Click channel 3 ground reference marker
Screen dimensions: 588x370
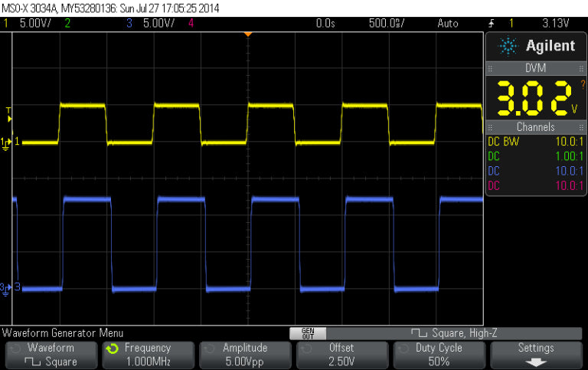coord(8,288)
